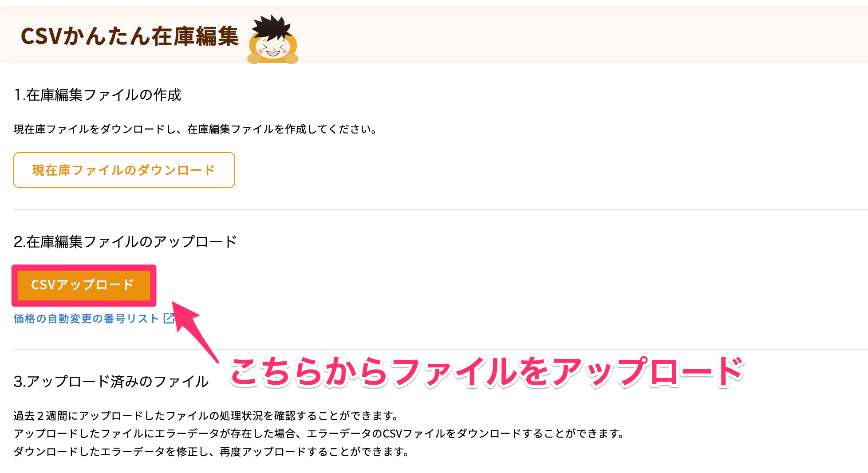Select the 3.アップロード済みのファイル heading
Image resolution: width=868 pixels, height=473 pixels.
tap(111, 382)
